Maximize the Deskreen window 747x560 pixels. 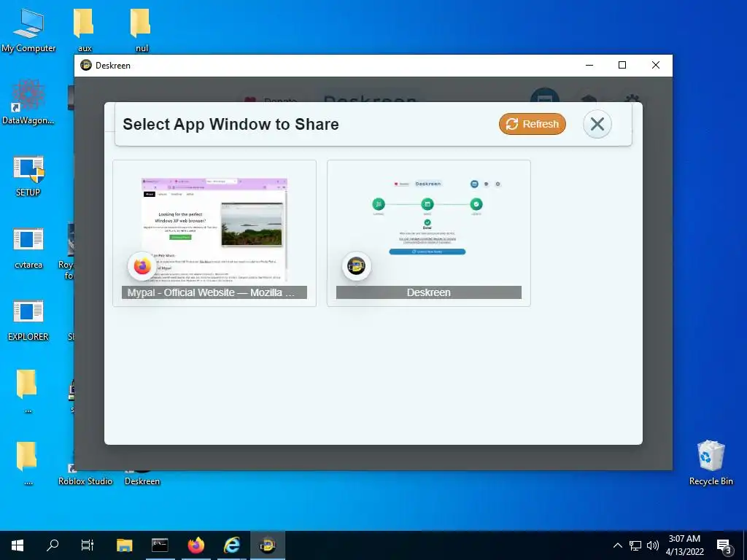tap(622, 65)
